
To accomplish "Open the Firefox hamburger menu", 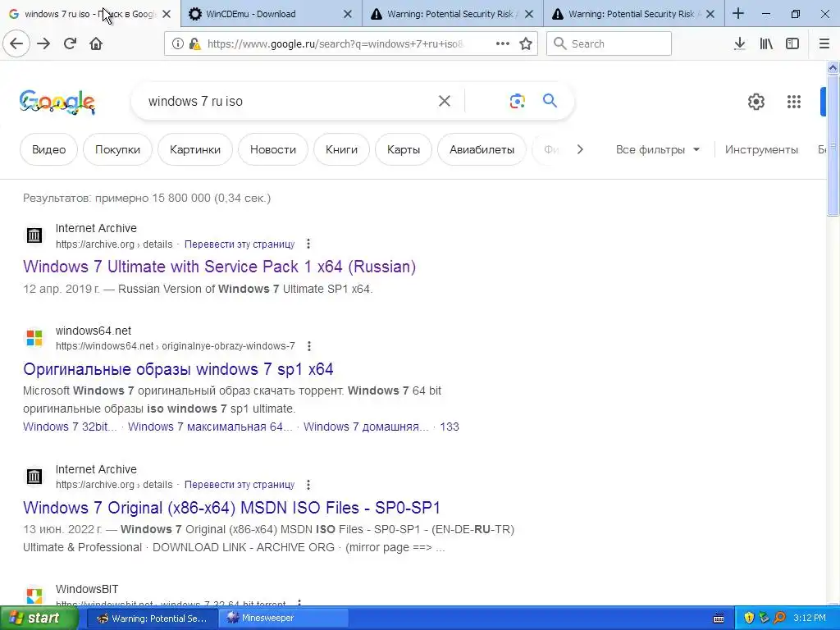I will point(824,44).
